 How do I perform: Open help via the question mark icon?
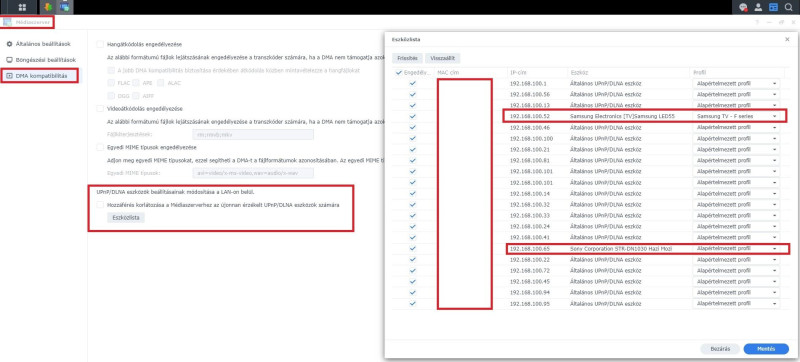coord(757,22)
